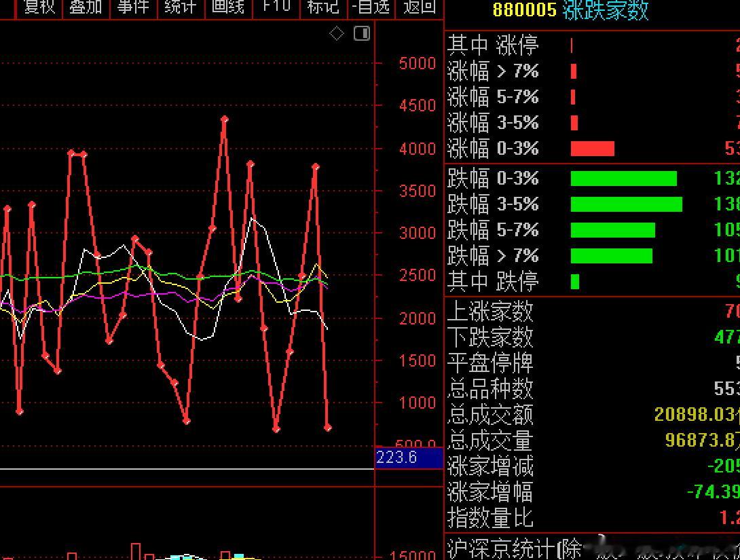
Task: Click the -自选 watchlist button
Action: point(371,7)
